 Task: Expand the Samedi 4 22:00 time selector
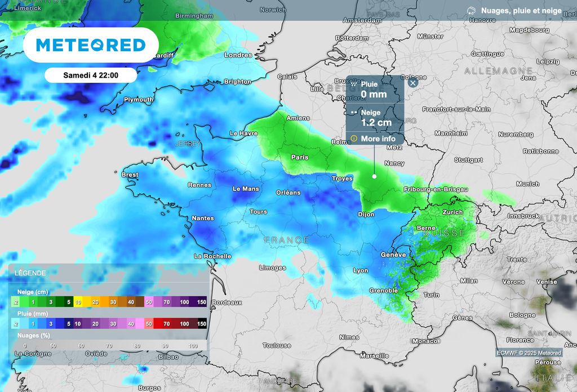(92, 75)
